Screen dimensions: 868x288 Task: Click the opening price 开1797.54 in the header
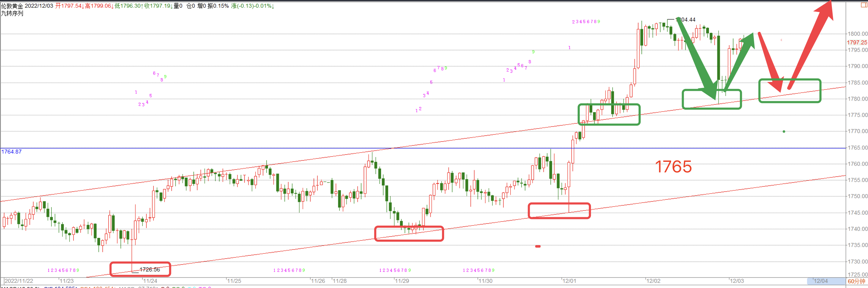click(70, 6)
